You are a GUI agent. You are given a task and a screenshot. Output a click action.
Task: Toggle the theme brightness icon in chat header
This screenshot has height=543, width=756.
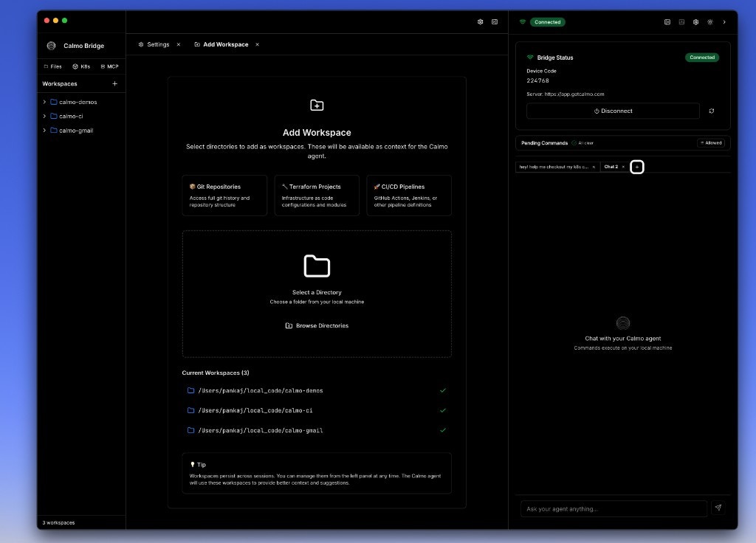[709, 22]
